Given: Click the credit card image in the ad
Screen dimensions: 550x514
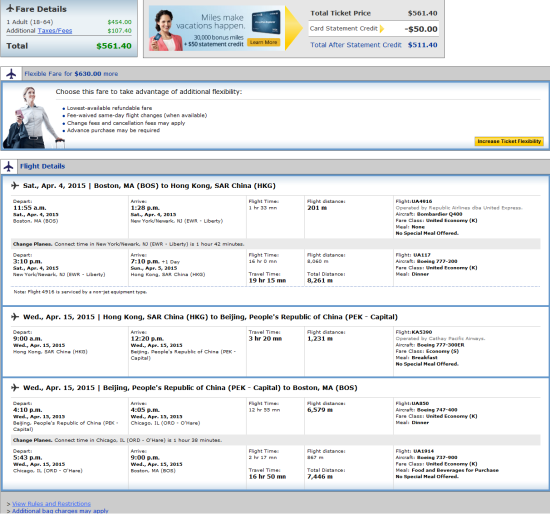Looking at the screenshot, I should [x=266, y=22].
